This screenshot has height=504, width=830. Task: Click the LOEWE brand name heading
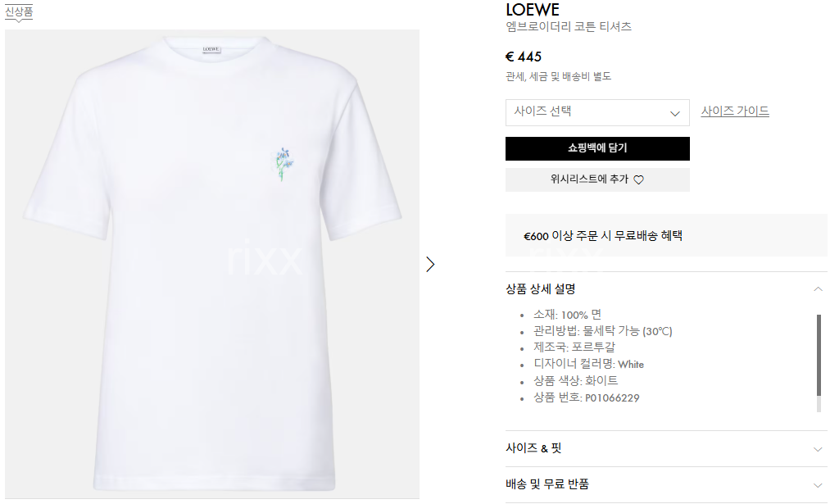point(533,10)
